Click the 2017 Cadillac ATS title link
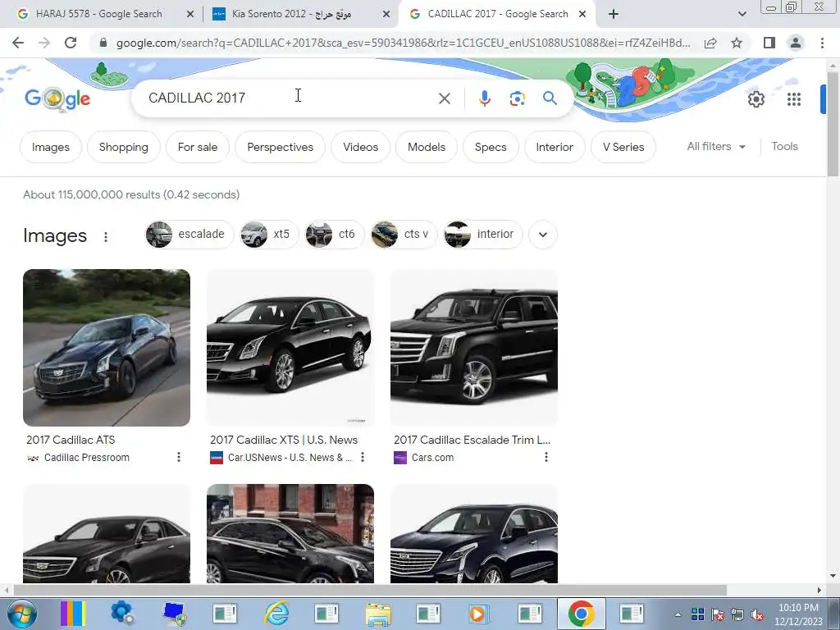This screenshot has width=840, height=630. (71, 440)
